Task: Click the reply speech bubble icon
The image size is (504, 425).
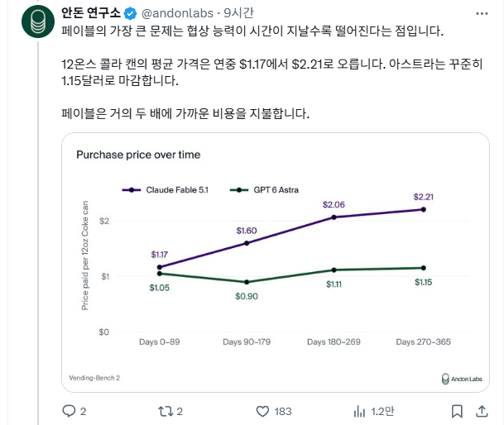Action: tap(69, 411)
